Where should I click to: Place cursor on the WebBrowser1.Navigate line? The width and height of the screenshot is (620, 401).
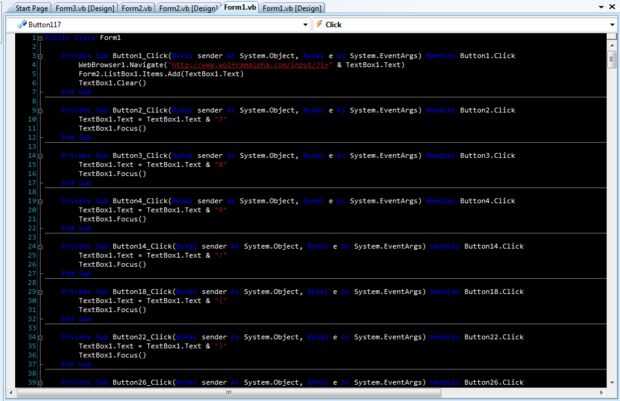coord(241,65)
